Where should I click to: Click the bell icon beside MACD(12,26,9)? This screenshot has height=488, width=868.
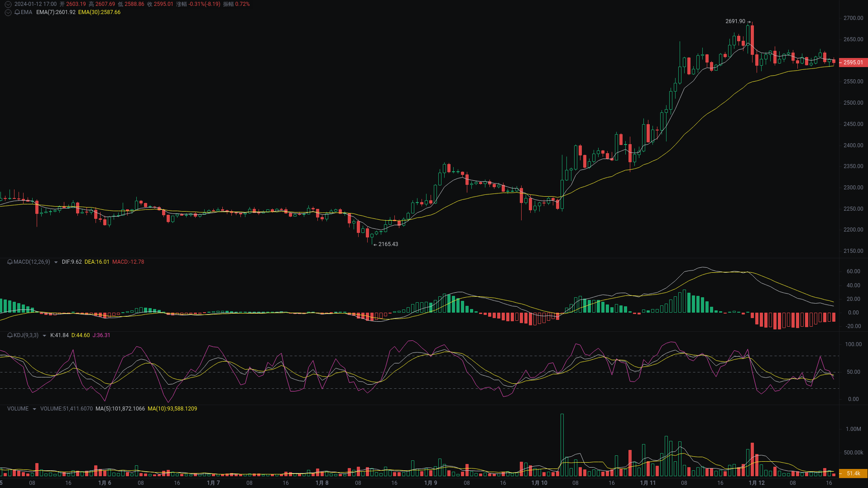pyautogui.click(x=10, y=262)
